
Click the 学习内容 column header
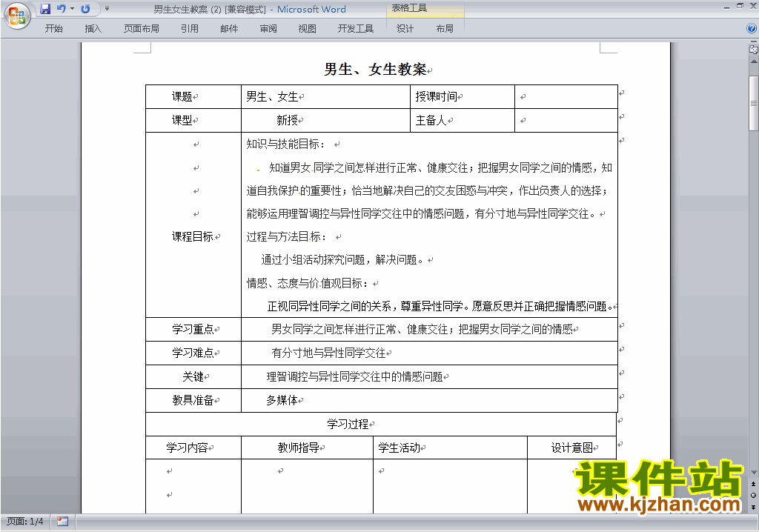point(193,448)
